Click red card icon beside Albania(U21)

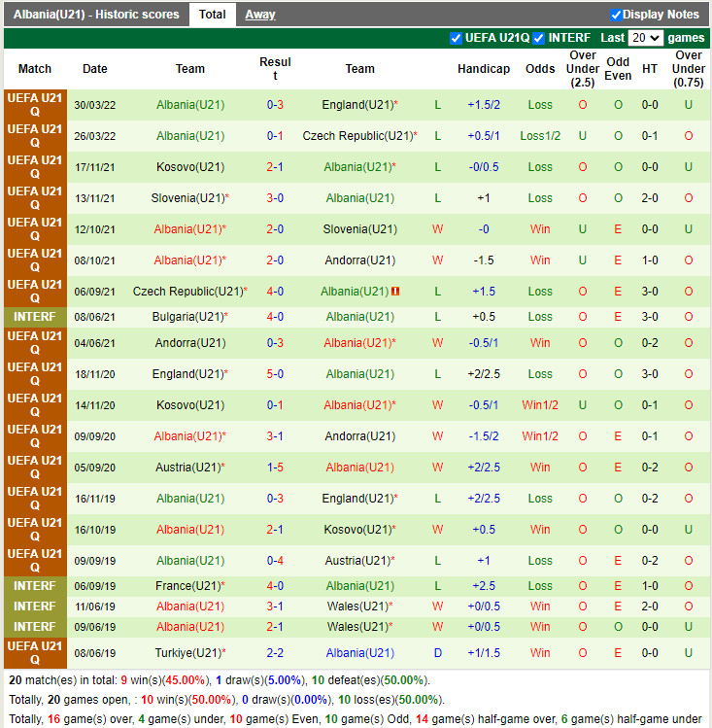(395, 292)
